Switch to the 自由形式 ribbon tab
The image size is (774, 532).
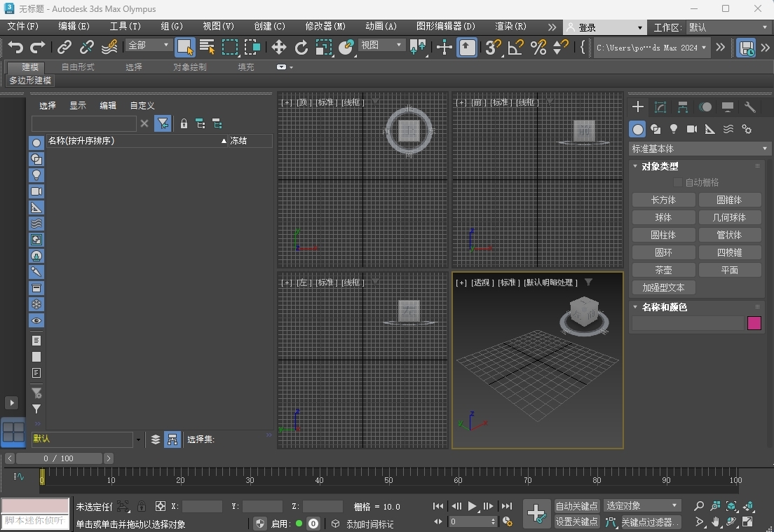pos(78,67)
